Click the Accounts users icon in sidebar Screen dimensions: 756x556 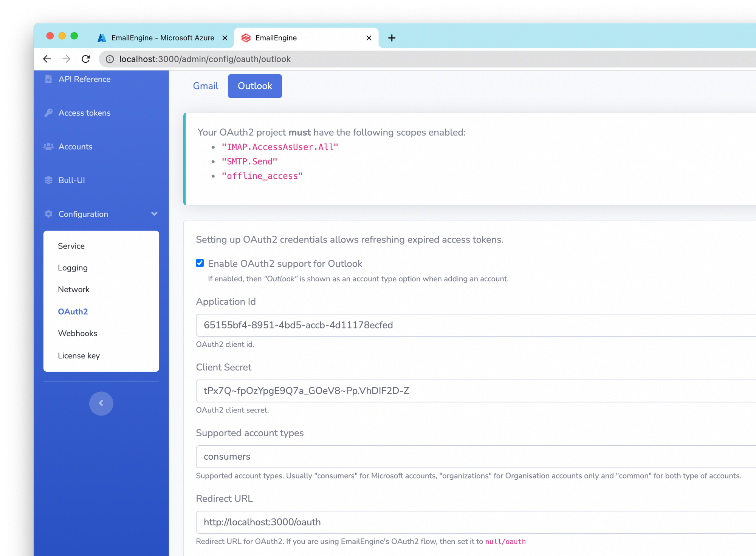[x=49, y=146]
